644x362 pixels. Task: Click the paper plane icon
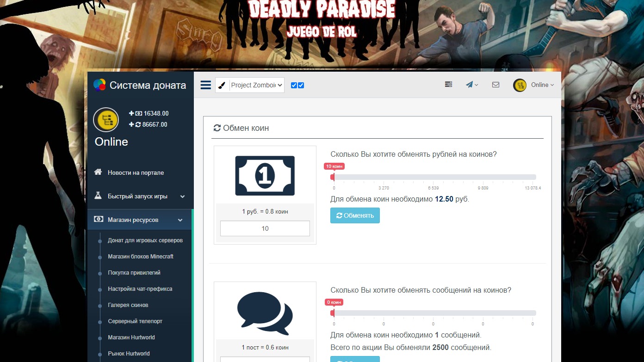pos(470,85)
